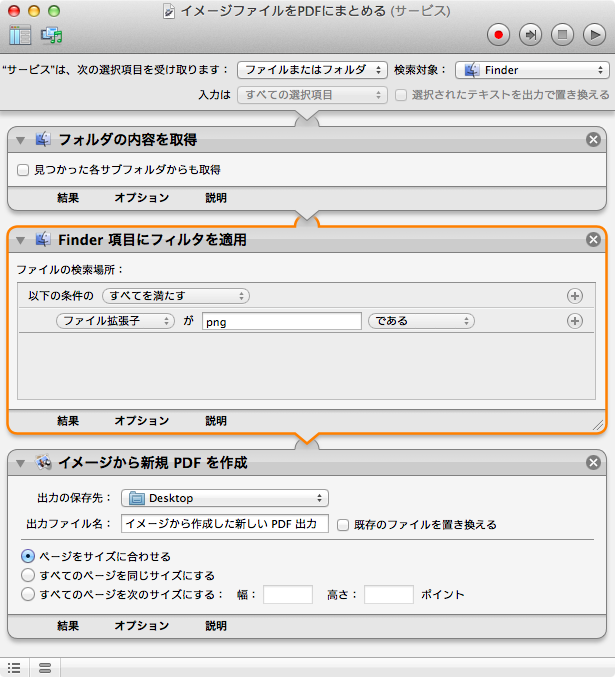Image resolution: width=615 pixels, height=677 pixels.
Task: Toggle the library pane icon in toolbar
Action: point(20,35)
